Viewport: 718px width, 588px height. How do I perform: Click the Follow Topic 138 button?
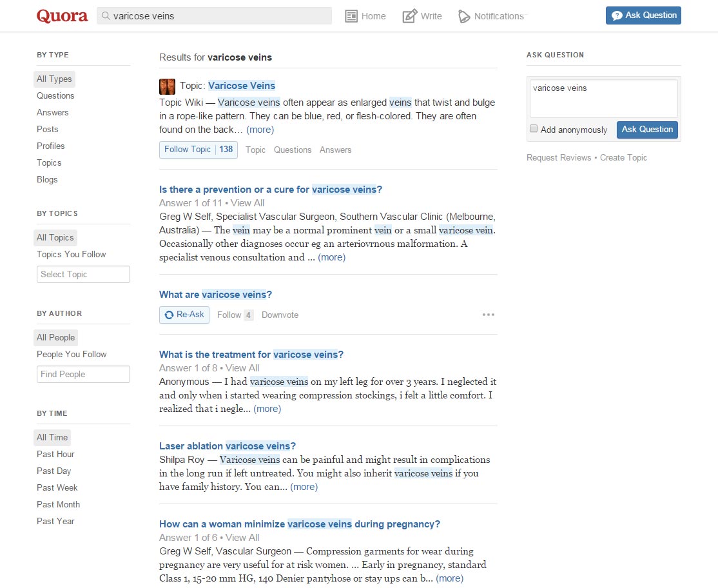click(199, 150)
